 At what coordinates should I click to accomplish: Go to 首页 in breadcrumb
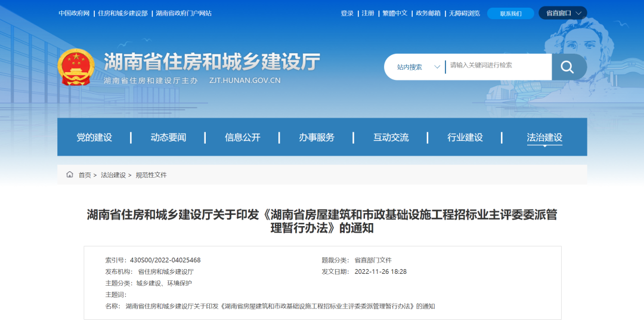click(x=85, y=175)
